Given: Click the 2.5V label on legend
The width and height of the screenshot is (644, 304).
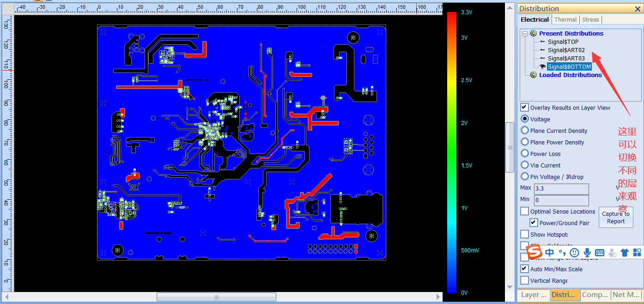Looking at the screenshot, I should tap(467, 80).
